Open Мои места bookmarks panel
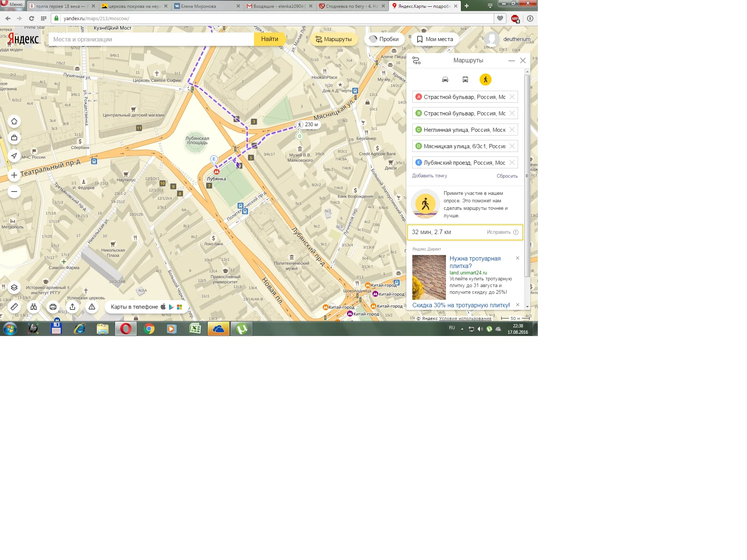Screen dimensions: 747x560 click(x=434, y=39)
